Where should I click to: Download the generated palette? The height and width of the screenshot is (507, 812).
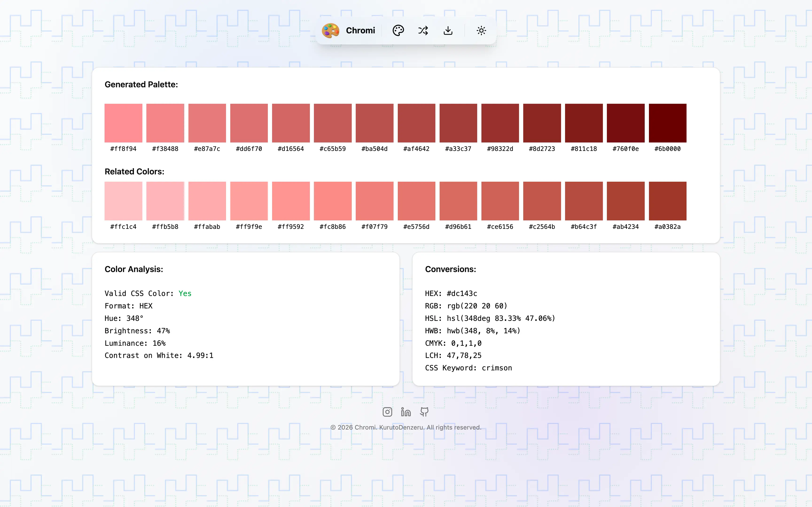(448, 30)
